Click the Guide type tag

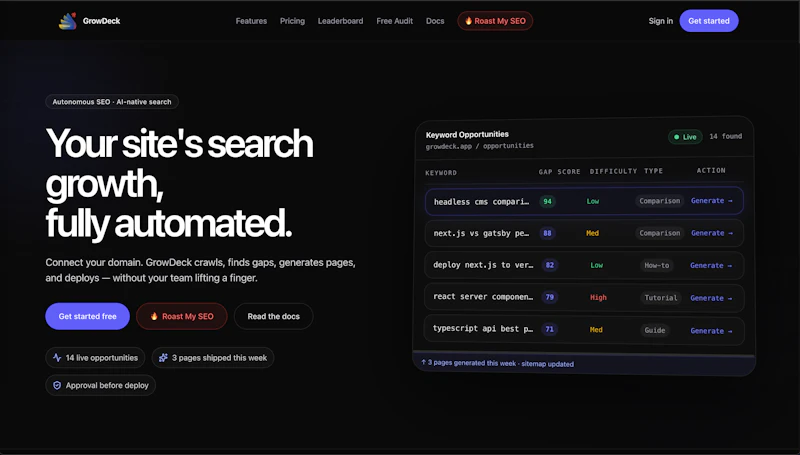(x=655, y=330)
